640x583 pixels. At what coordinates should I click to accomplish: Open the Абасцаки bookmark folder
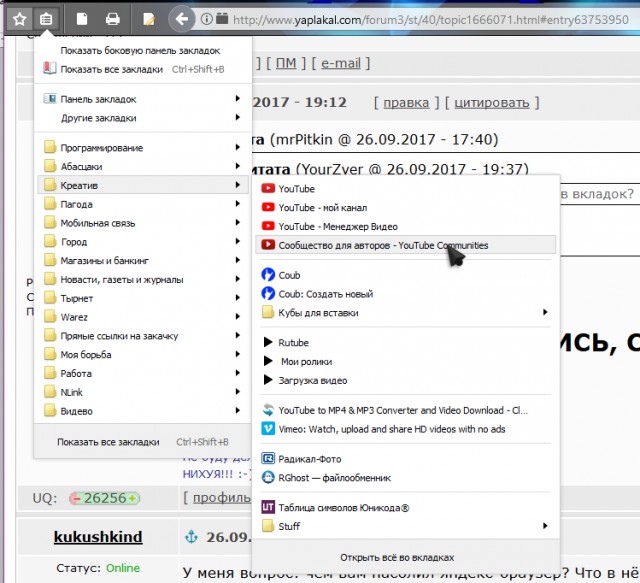pos(143,167)
